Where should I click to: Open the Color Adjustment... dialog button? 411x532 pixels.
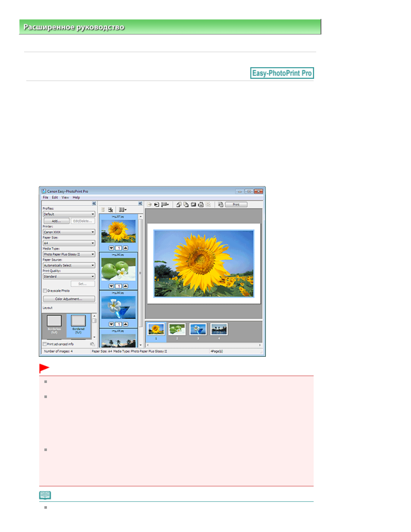tap(69, 299)
